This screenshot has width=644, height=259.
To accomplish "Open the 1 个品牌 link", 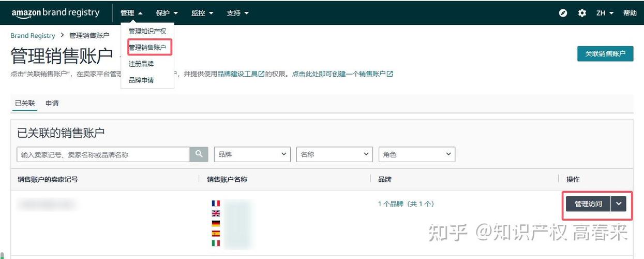I will pyautogui.click(x=406, y=204).
